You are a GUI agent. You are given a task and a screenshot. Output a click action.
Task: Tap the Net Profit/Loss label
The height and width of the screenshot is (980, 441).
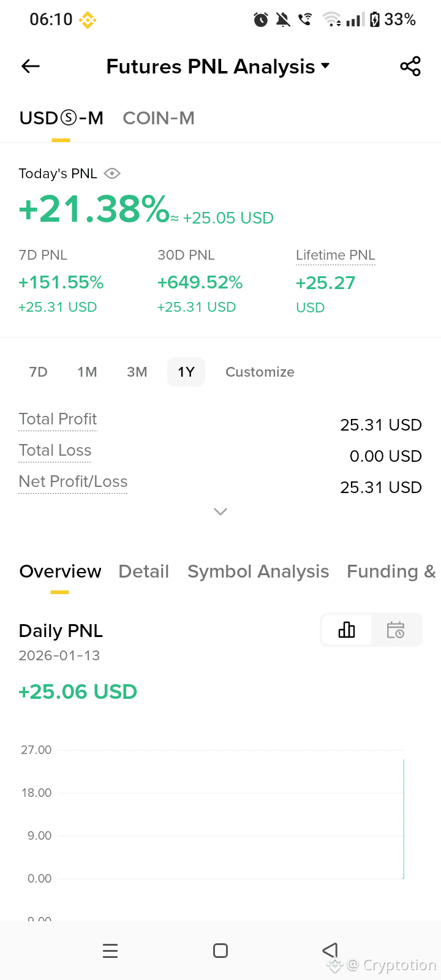coord(73,481)
